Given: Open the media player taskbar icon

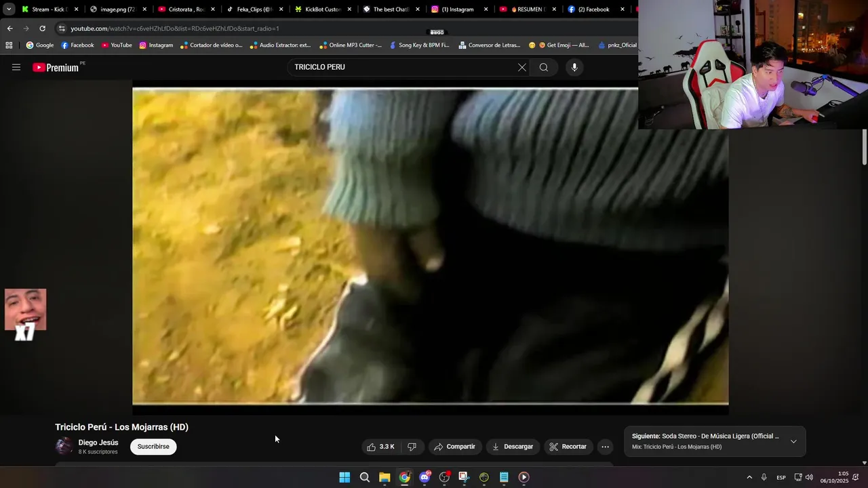Looking at the screenshot, I should pyautogui.click(x=524, y=477).
